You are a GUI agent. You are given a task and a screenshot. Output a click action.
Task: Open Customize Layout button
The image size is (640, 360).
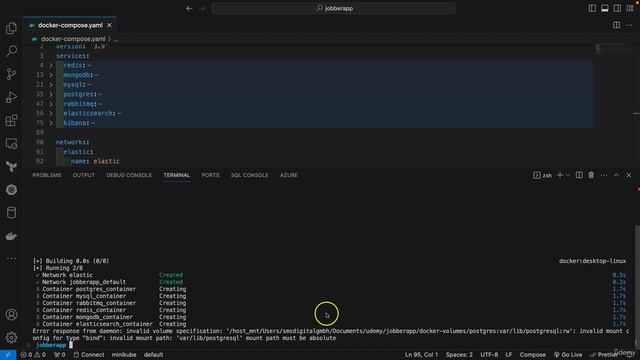[630, 8]
